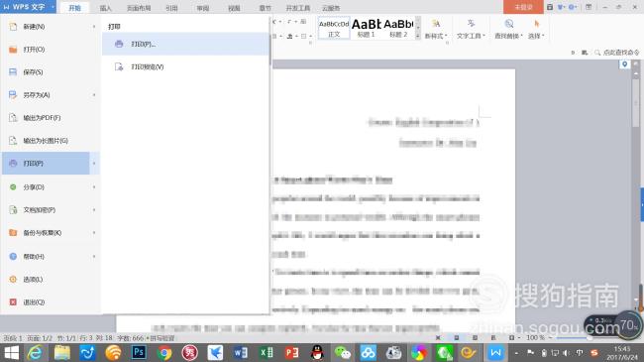Image resolution: width=644 pixels, height=362 pixels.
Task: Switch to the 页面布局 ribbon tab
Action: coord(139,8)
